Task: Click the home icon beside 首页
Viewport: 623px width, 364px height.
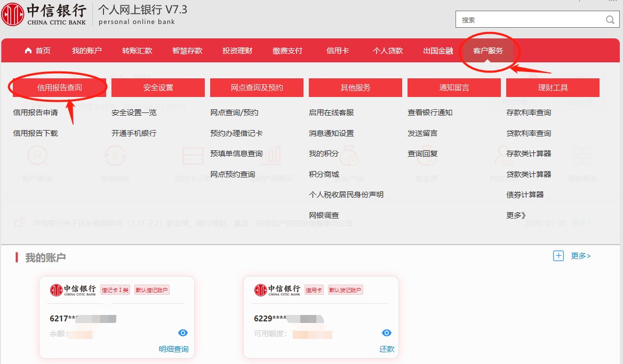Action: click(28, 51)
